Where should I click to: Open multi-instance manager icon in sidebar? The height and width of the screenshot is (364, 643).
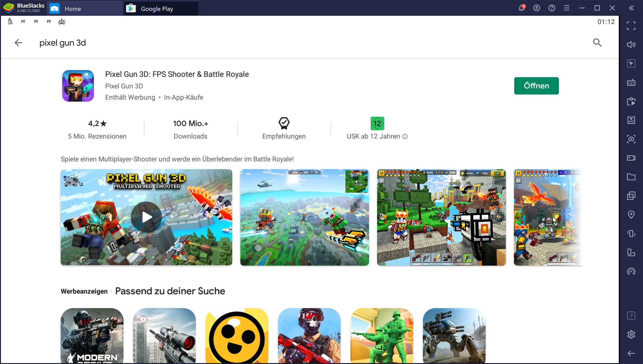[x=631, y=196]
